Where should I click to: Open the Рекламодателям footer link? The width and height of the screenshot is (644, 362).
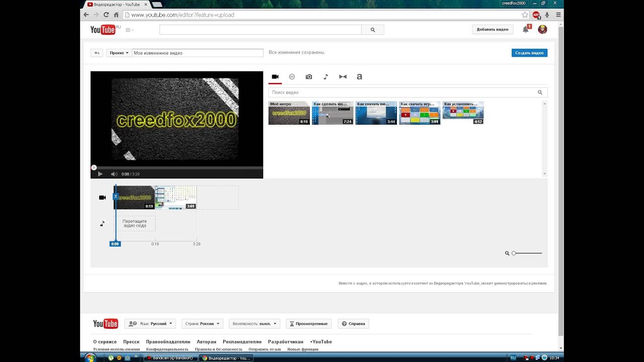pyautogui.click(x=242, y=342)
